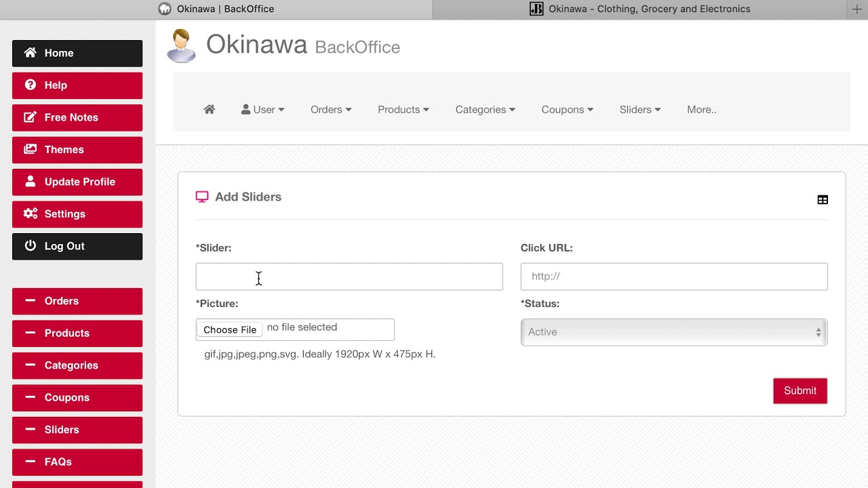Open Update Profile in the sidebar
868x488 pixels.
pyautogui.click(x=77, y=182)
